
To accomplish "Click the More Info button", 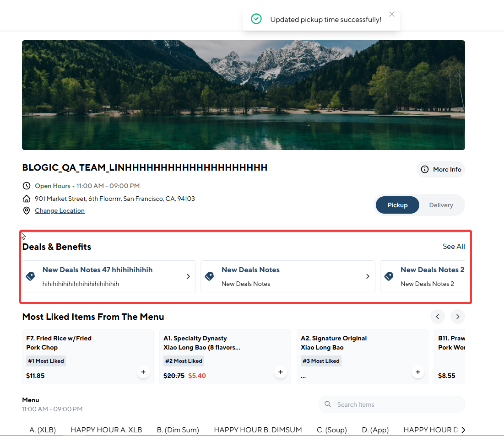I will pos(441,169).
